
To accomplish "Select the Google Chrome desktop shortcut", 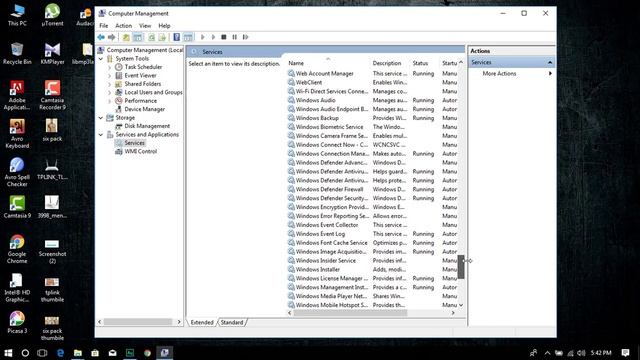I will click(17, 249).
